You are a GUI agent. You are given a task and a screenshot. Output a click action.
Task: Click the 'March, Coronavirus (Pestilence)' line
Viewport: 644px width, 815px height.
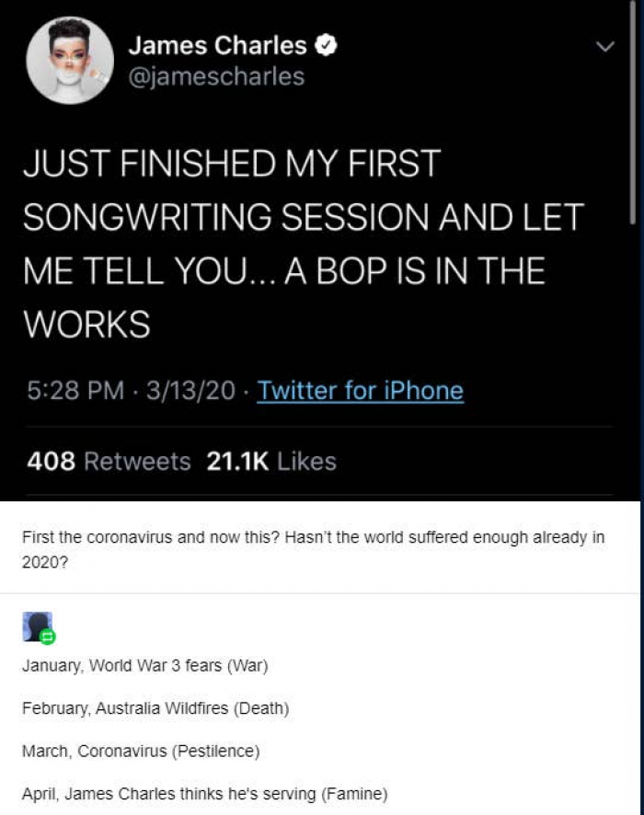(141, 751)
